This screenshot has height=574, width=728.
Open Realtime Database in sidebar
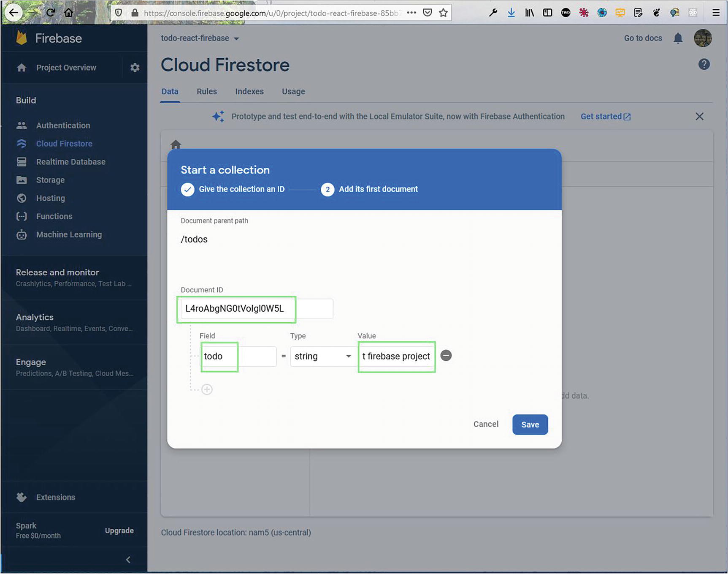[70, 162]
